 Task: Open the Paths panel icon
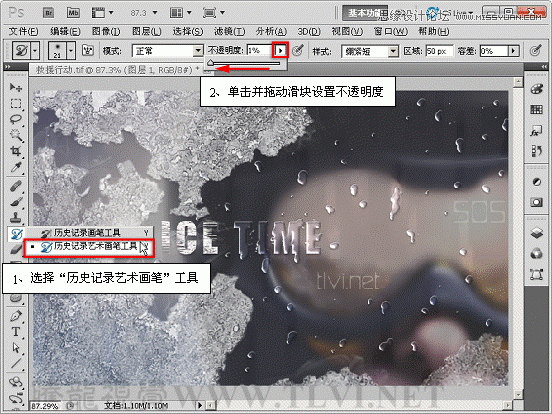[x=536, y=274]
